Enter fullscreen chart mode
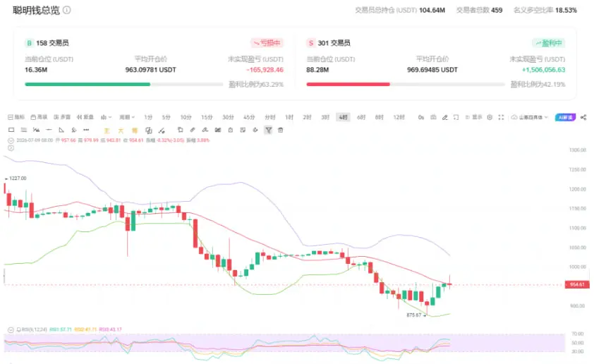 [501, 117]
